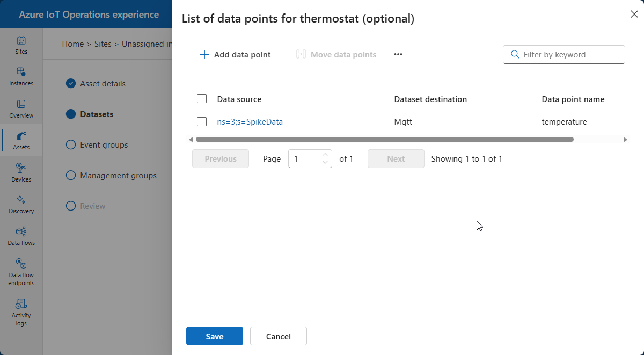Select the Event groups step

click(104, 145)
